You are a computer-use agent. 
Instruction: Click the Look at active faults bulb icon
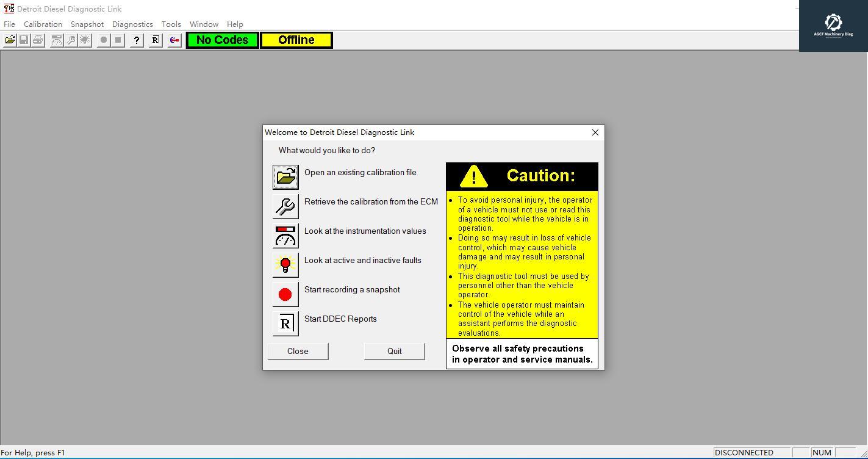(x=285, y=264)
